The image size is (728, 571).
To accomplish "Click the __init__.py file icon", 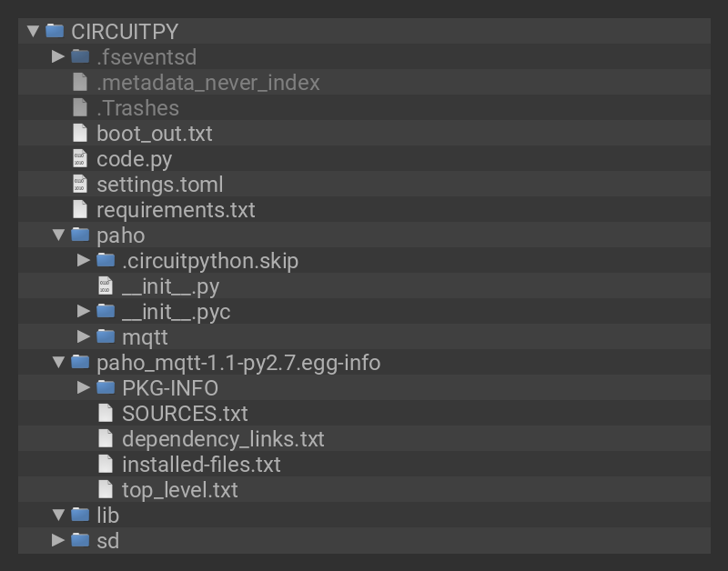I will point(106,285).
